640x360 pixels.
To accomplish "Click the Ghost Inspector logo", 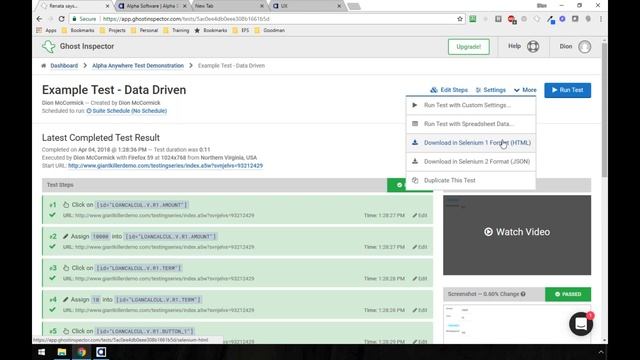I will coord(49,47).
